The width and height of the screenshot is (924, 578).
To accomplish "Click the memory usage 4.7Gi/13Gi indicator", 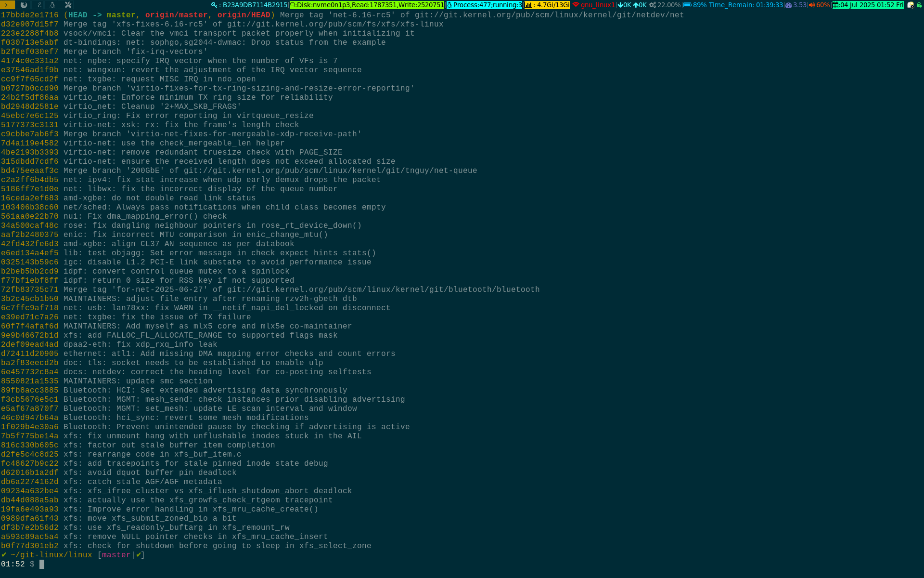I will (x=547, y=5).
